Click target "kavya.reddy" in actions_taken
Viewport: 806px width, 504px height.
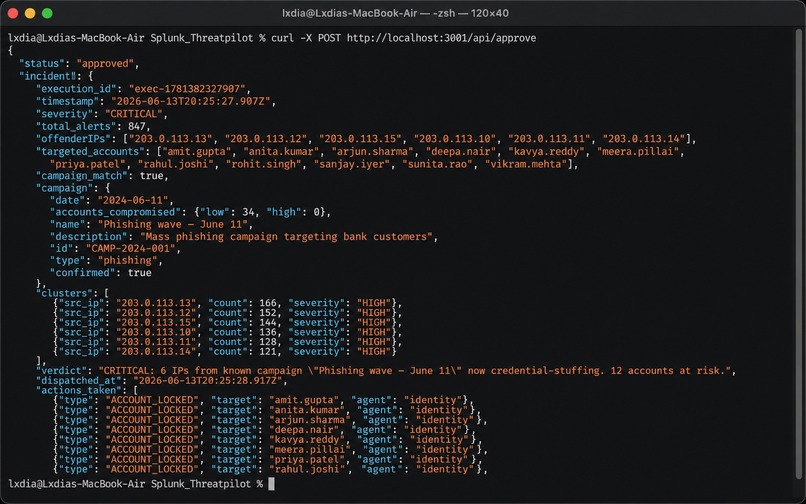click(x=308, y=440)
